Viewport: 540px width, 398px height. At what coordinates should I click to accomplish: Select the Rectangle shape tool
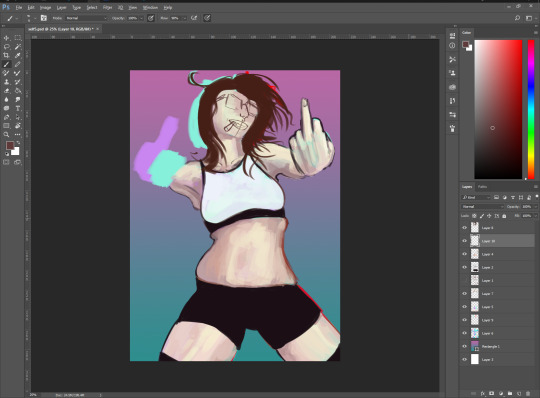(7, 126)
